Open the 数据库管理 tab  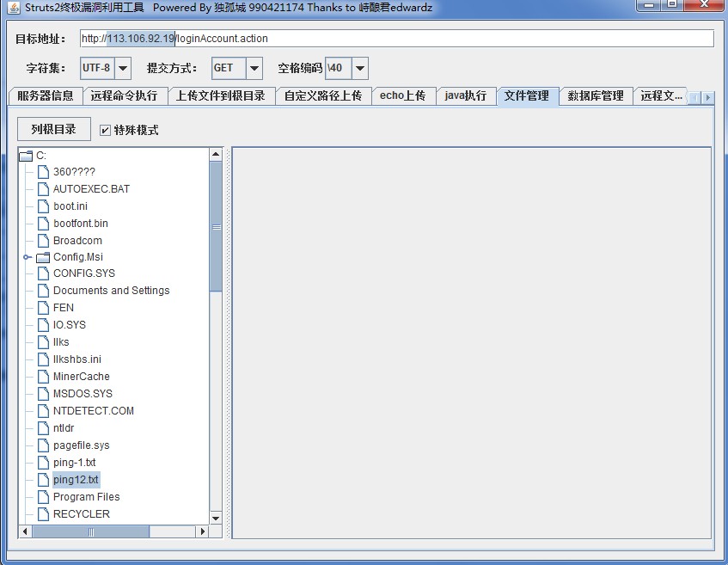tap(596, 95)
